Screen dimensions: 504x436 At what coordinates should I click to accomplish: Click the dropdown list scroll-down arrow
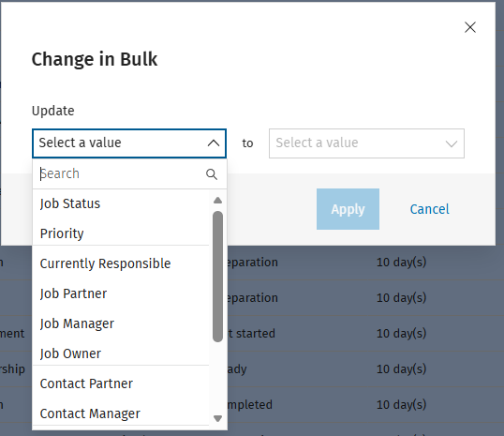pos(217,418)
